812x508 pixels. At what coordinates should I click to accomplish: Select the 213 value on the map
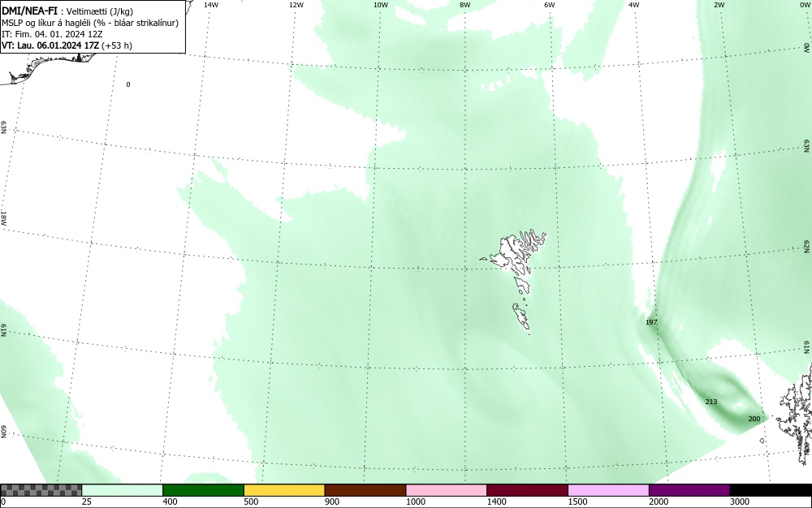[x=711, y=402]
